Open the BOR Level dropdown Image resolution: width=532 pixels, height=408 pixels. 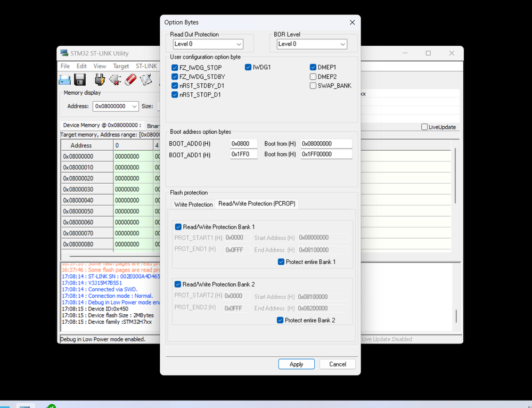click(x=312, y=44)
